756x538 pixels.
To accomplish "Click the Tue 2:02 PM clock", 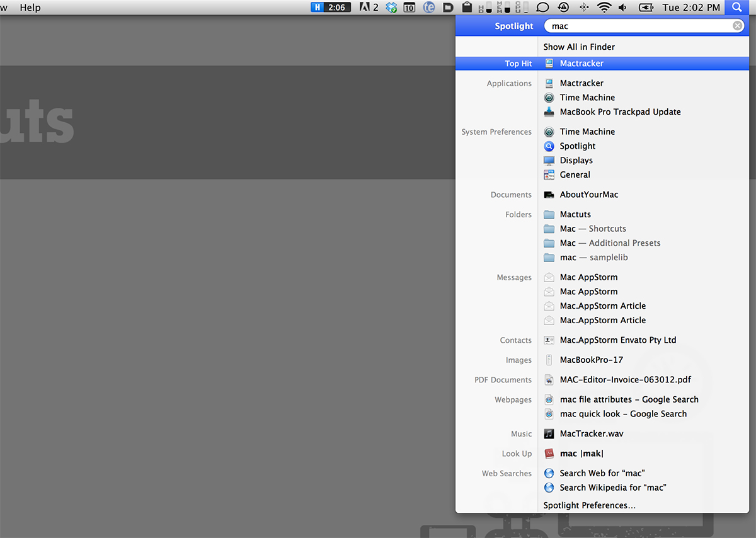I will [x=691, y=8].
